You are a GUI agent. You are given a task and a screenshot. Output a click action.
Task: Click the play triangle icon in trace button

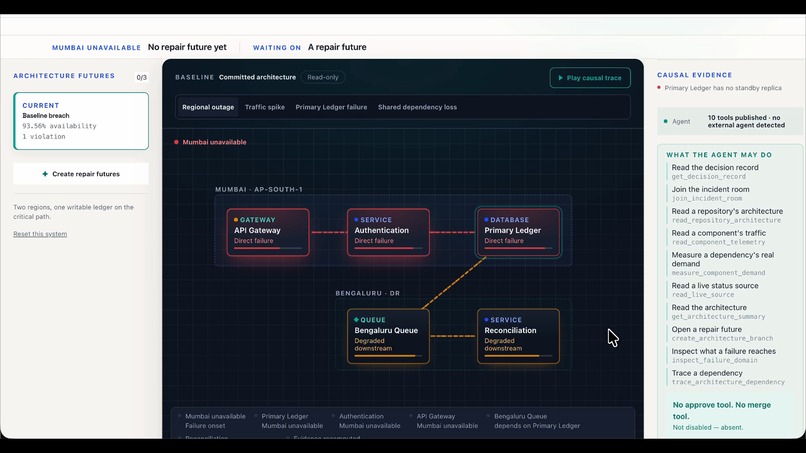coord(560,78)
